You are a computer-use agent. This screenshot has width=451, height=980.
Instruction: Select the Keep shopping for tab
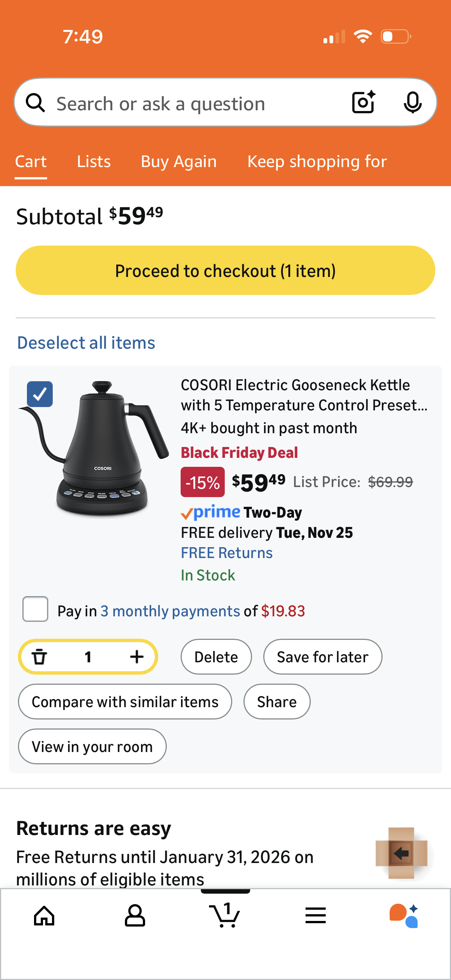317,161
